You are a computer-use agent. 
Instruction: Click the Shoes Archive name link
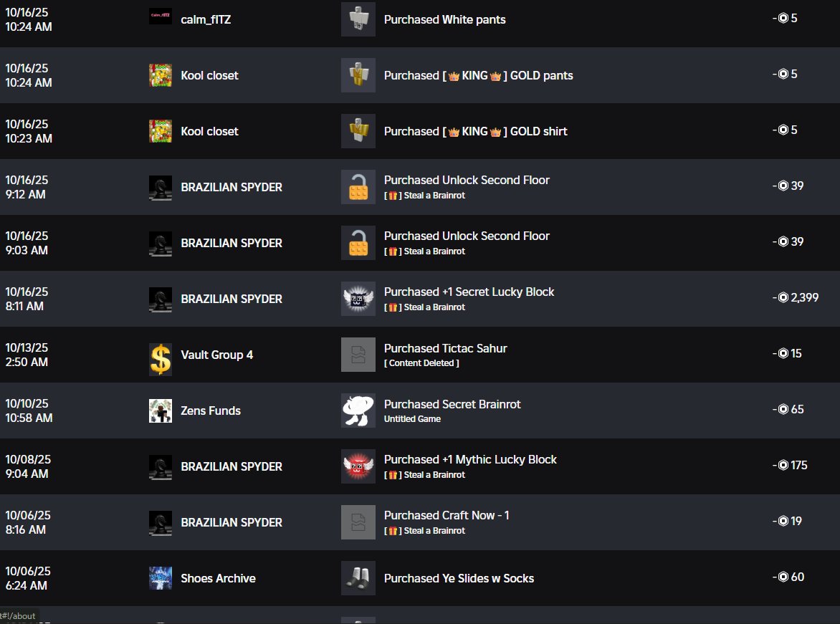pyautogui.click(x=218, y=578)
